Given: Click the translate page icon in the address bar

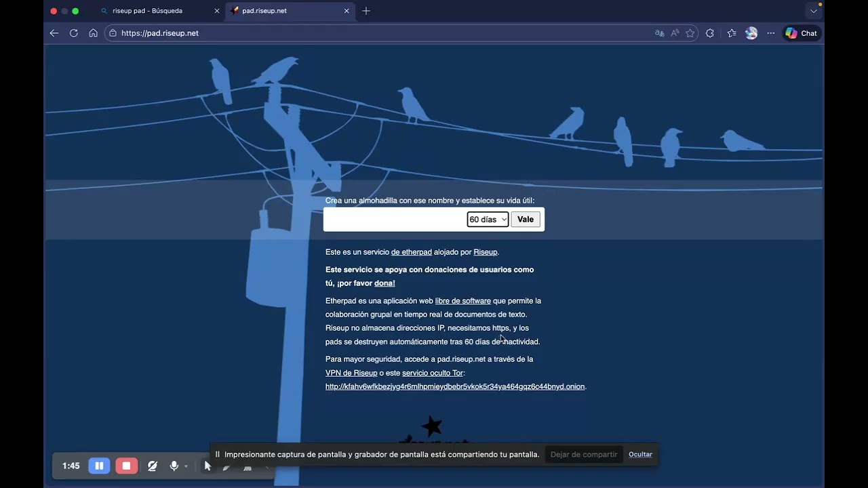Looking at the screenshot, I should click(x=659, y=33).
